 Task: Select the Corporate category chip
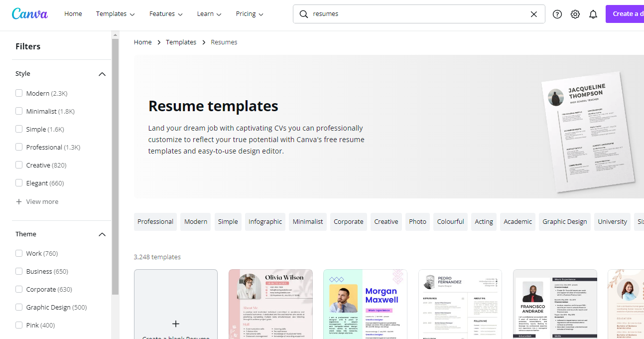[349, 222]
